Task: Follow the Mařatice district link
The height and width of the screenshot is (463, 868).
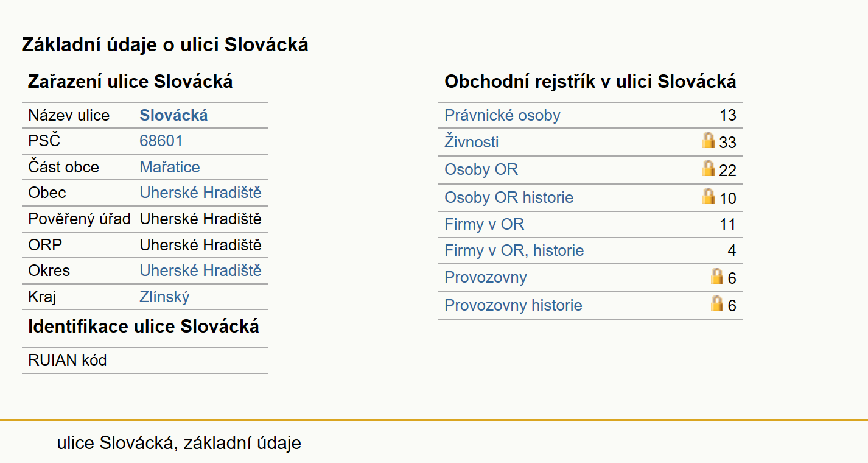Action: click(170, 168)
